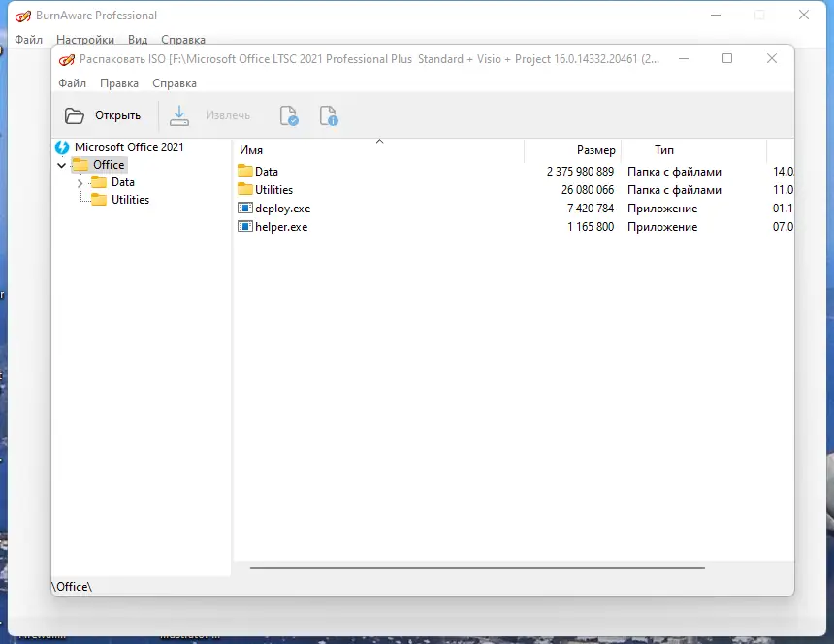This screenshot has width=834, height=644.
Task: Click size value 2 375 980 889
Action: click(x=580, y=172)
